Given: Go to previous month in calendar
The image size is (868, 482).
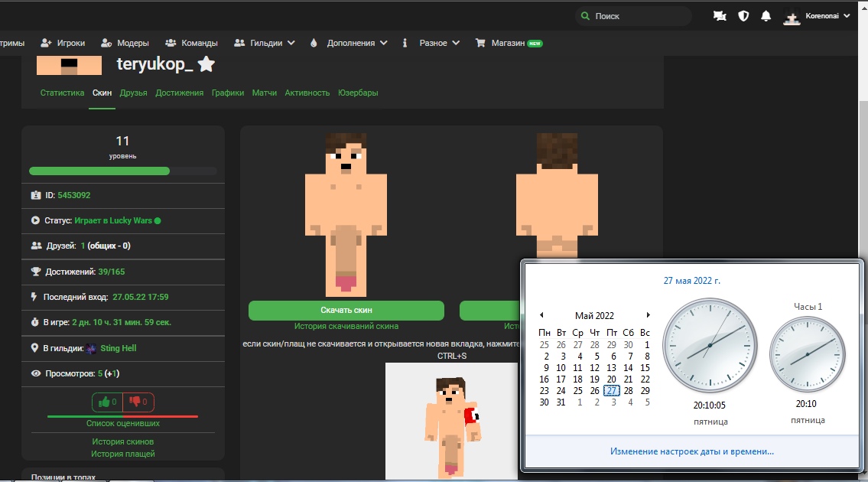Looking at the screenshot, I should tap(541, 315).
